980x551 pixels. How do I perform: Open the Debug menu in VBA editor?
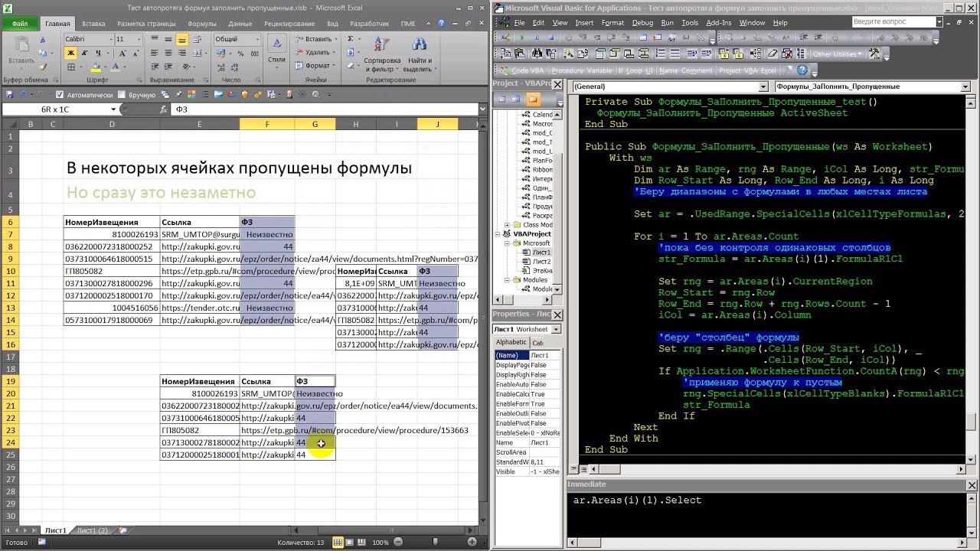pos(642,23)
